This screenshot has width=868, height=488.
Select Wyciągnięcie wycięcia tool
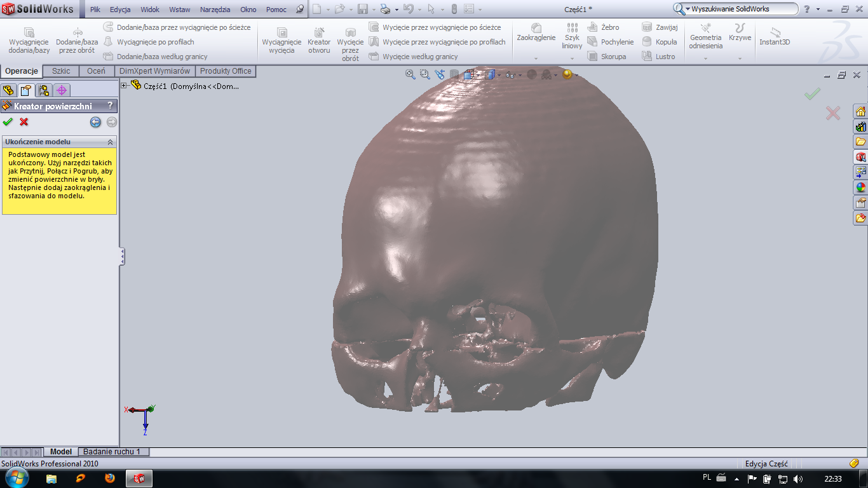tap(281, 40)
